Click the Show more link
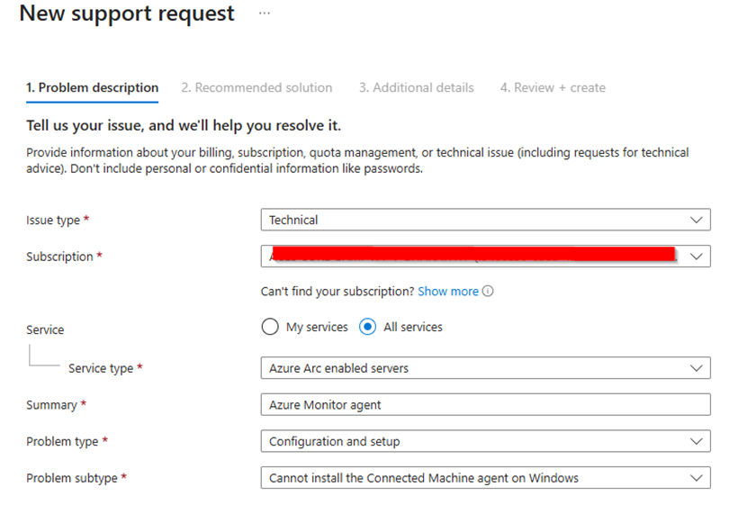The width and height of the screenshot is (756, 532). point(448,292)
